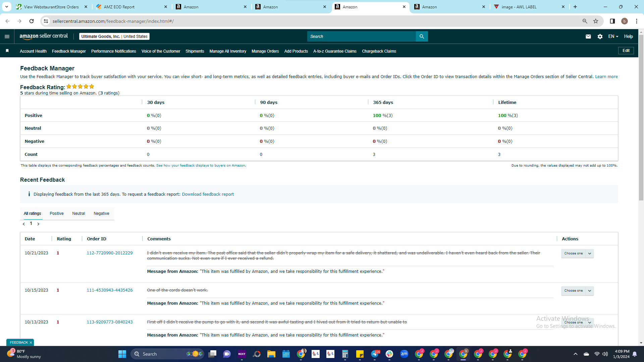Switch to the Neutral ratings tab

coord(78,214)
